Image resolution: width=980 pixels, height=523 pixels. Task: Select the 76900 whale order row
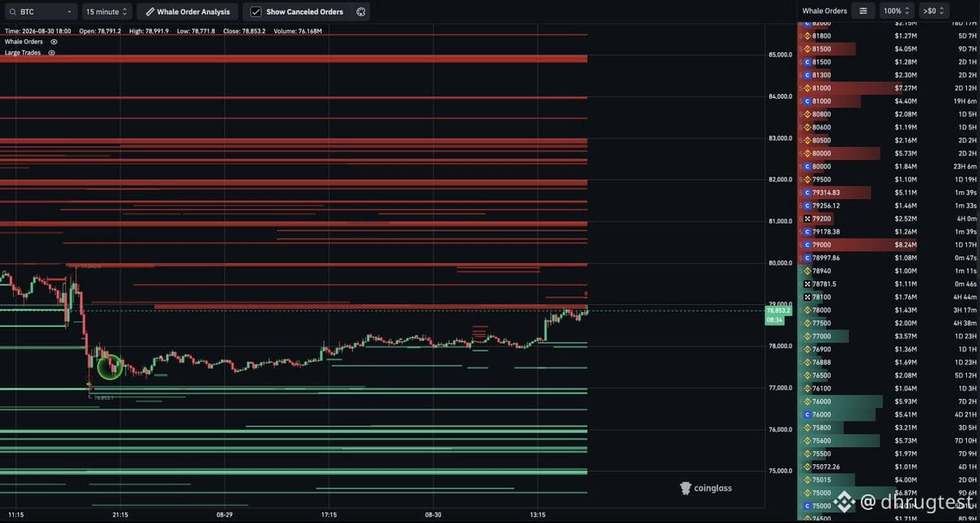[x=888, y=350]
